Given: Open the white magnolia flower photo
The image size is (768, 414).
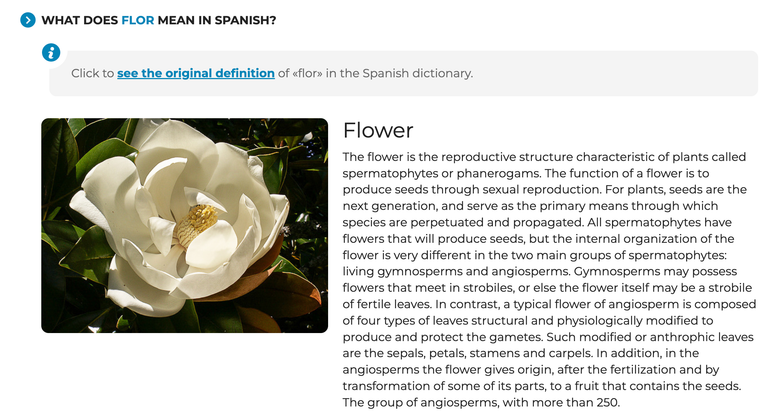Looking at the screenshot, I should pyautogui.click(x=185, y=225).
